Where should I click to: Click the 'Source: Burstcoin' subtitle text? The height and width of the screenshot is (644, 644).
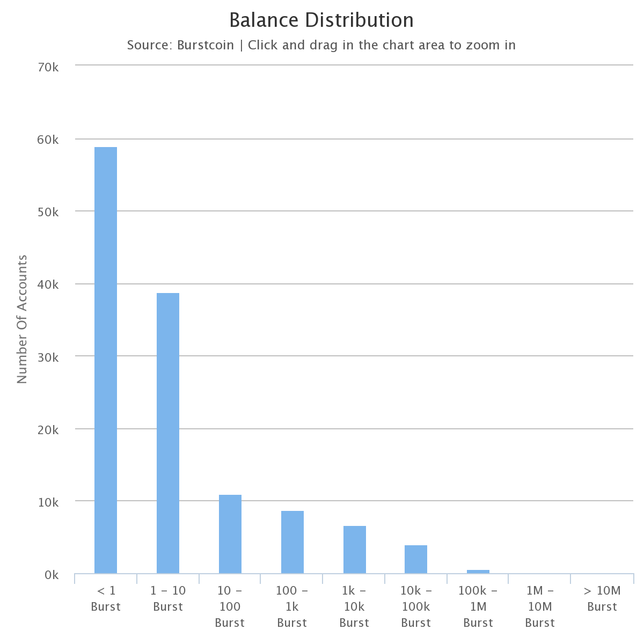[180, 45]
